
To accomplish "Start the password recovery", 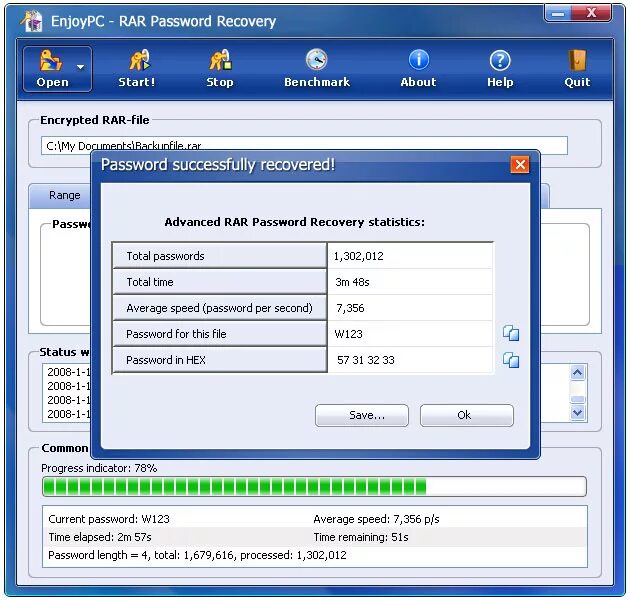I will pos(137,69).
